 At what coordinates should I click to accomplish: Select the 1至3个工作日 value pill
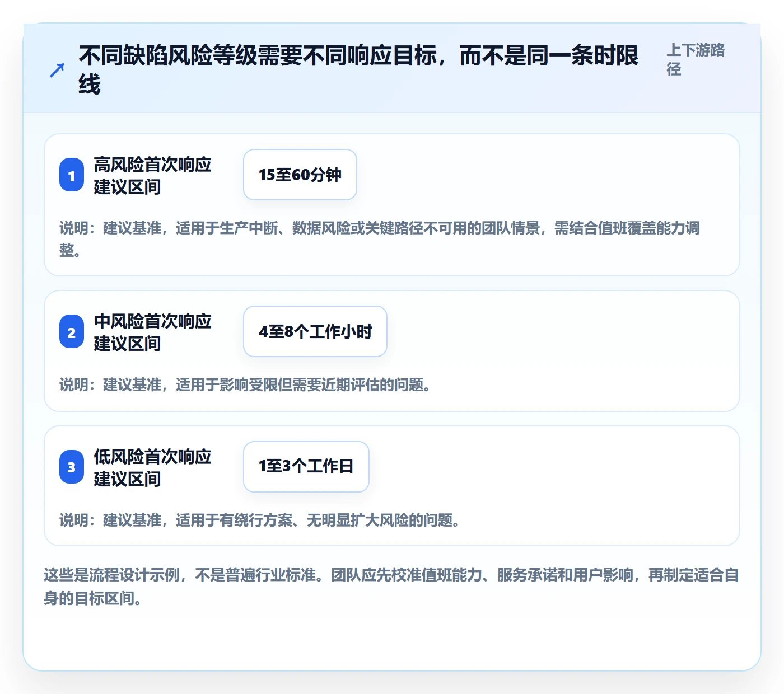click(x=306, y=467)
